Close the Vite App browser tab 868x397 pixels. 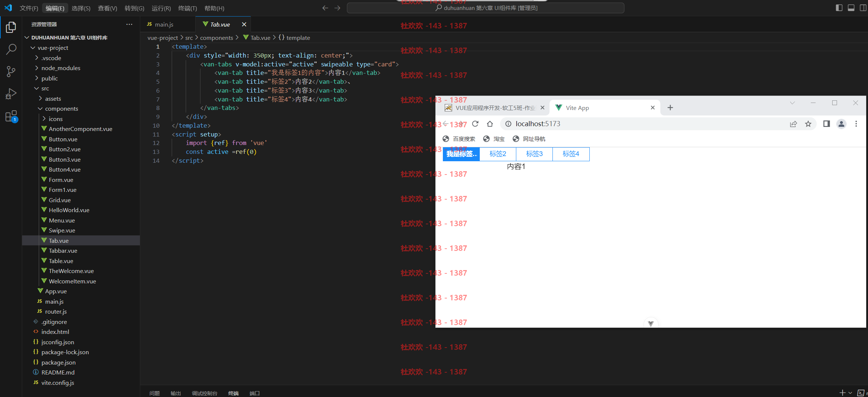click(652, 108)
